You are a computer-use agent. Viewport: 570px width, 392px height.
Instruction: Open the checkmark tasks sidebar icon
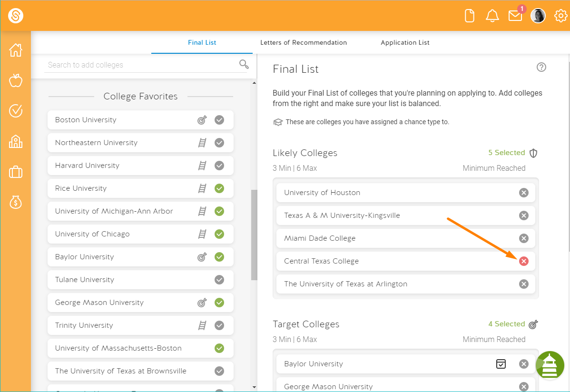pos(16,110)
